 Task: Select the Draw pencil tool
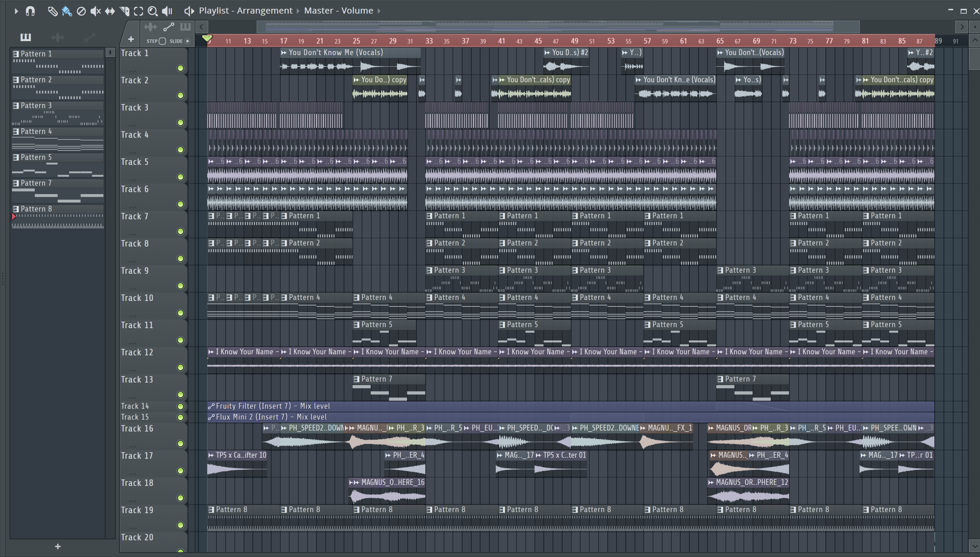pos(52,11)
